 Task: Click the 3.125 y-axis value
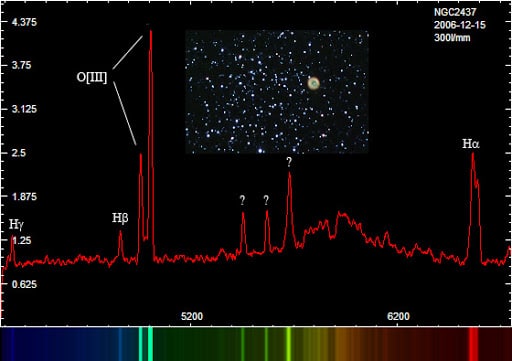coord(24,109)
